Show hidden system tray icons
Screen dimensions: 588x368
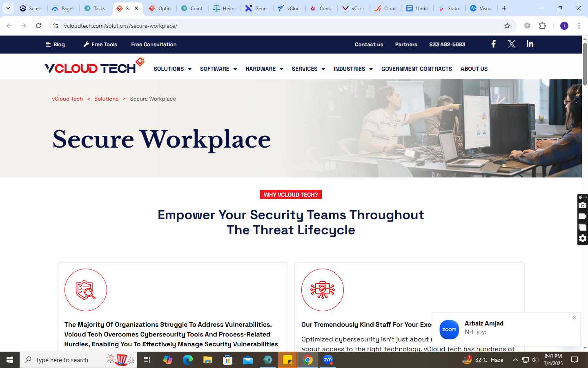click(515, 360)
